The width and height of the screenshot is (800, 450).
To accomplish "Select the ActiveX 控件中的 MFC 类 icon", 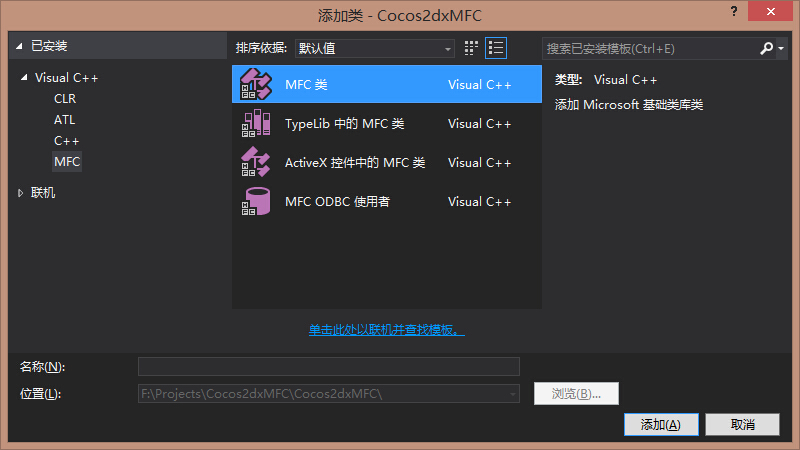I will (256, 162).
